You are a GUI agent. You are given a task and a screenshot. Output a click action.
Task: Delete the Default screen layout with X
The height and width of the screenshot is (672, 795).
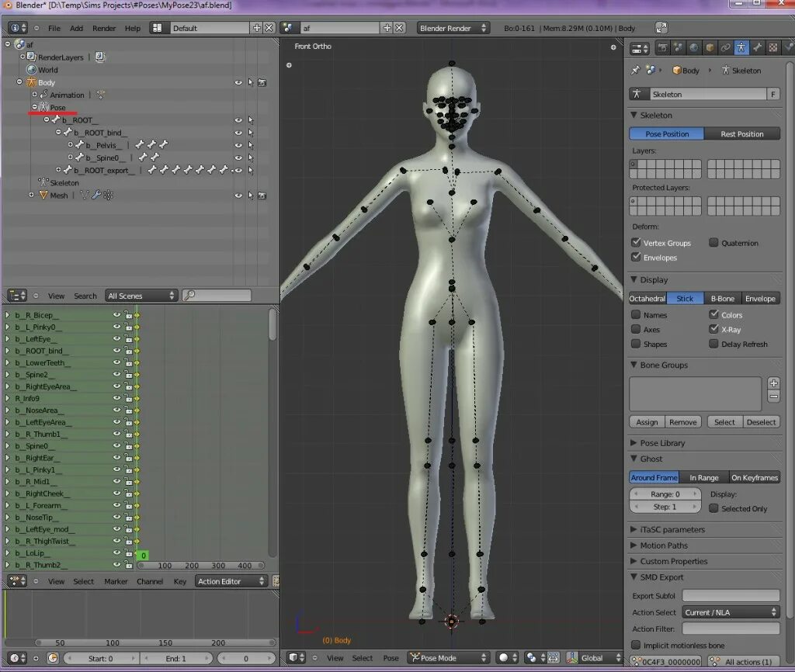269,28
